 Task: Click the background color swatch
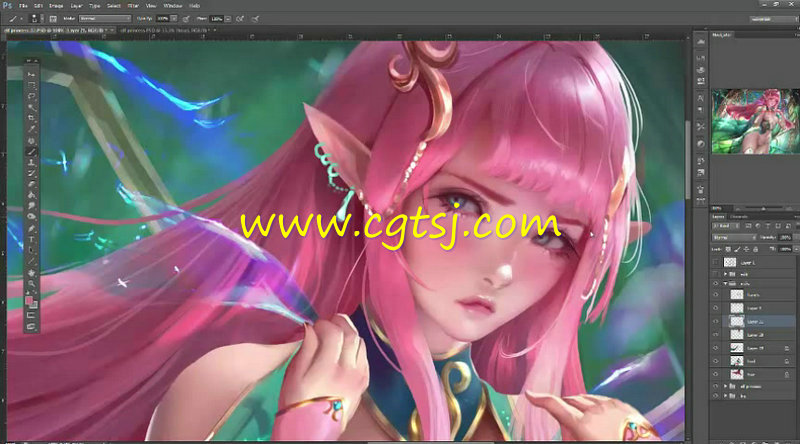34,305
